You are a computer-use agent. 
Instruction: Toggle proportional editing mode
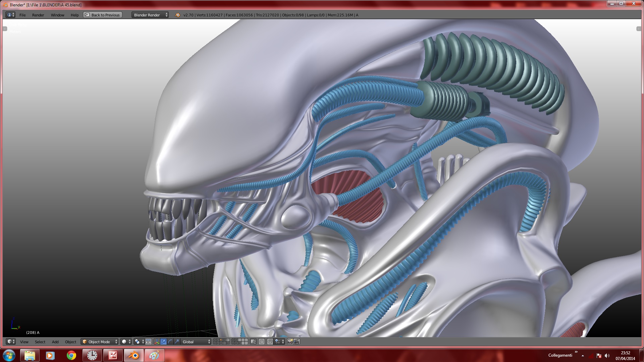262,342
